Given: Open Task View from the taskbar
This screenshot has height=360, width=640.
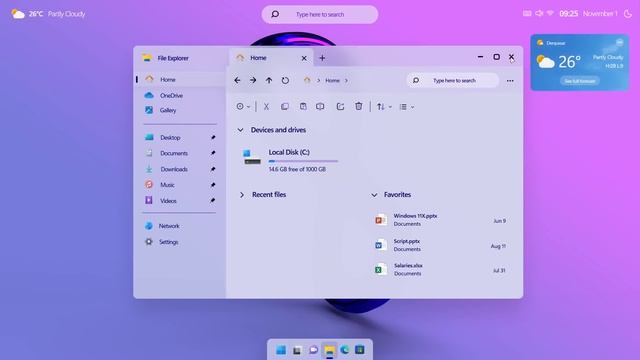Looking at the screenshot, I should click(297, 350).
